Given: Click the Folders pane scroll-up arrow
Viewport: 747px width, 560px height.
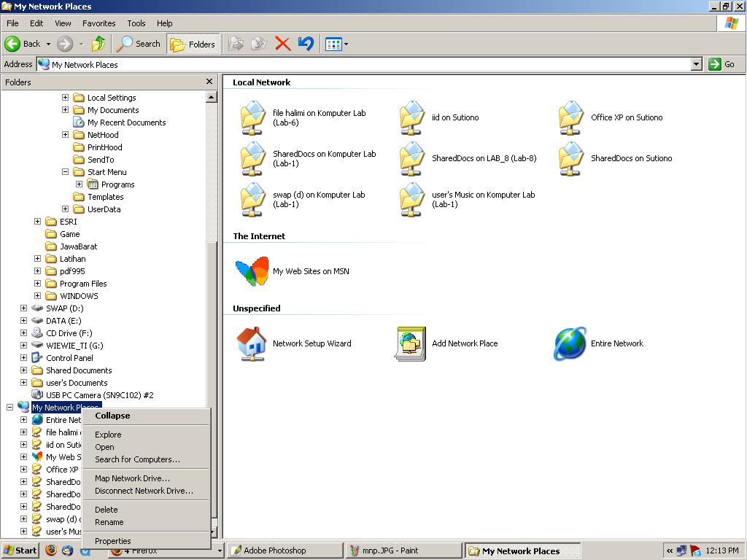Looking at the screenshot, I should 211,97.
